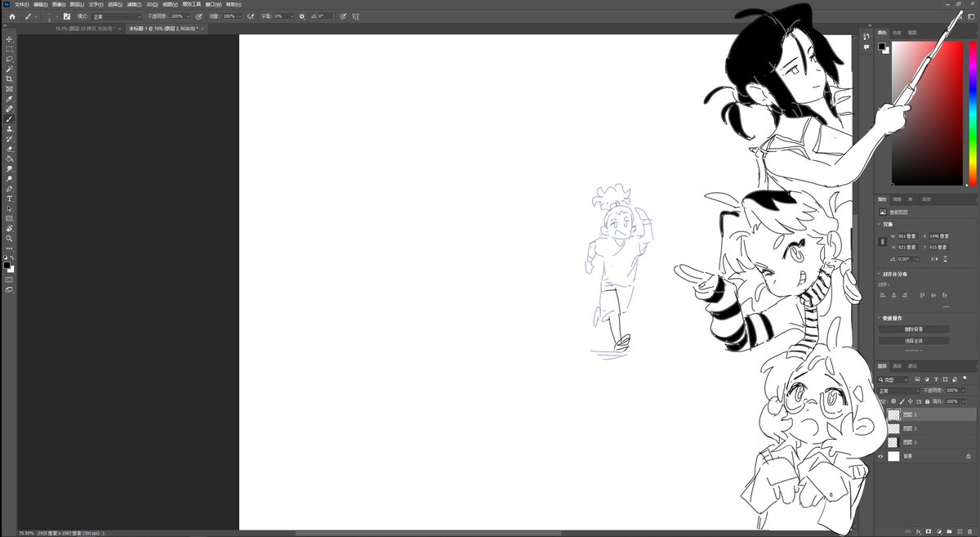Click the smoothing options gear icon
The height and width of the screenshot is (537, 980).
[x=302, y=16]
